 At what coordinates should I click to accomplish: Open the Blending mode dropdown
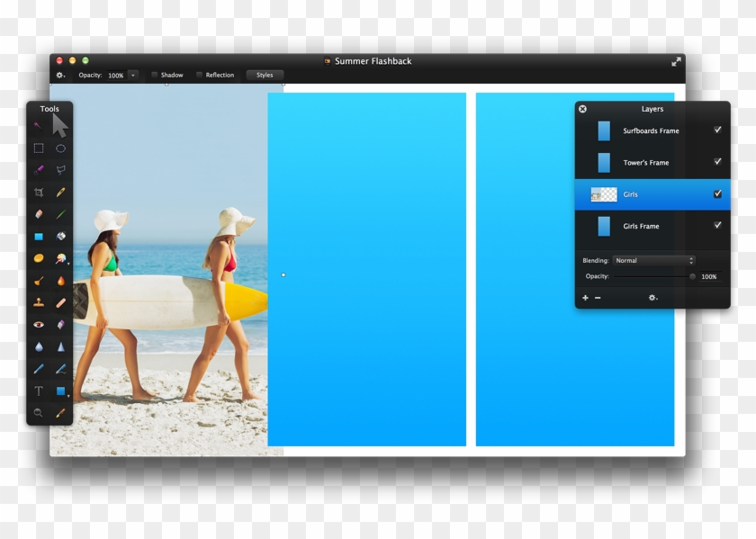click(653, 260)
